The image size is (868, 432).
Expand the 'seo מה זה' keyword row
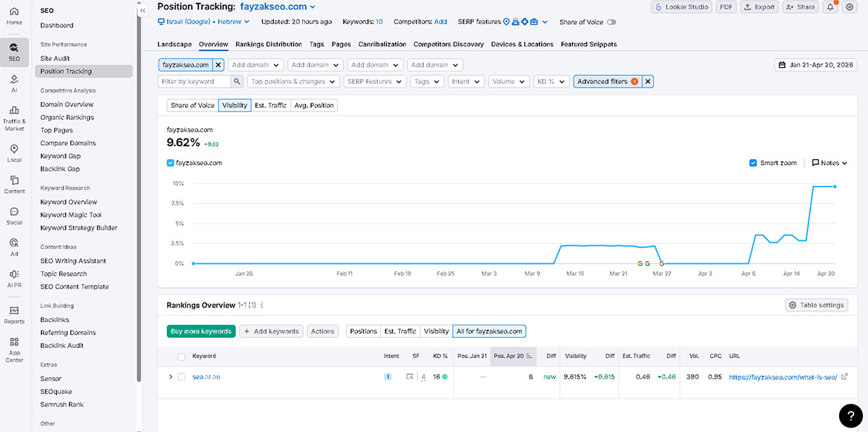click(171, 377)
